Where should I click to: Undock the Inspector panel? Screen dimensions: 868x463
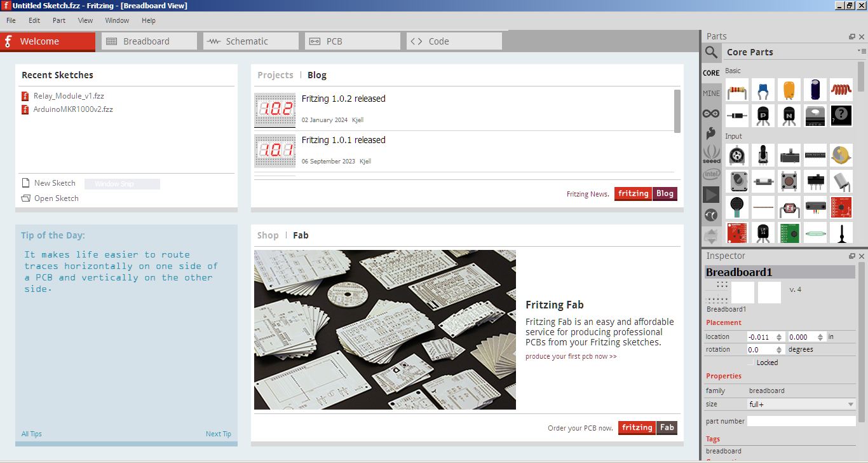point(852,256)
